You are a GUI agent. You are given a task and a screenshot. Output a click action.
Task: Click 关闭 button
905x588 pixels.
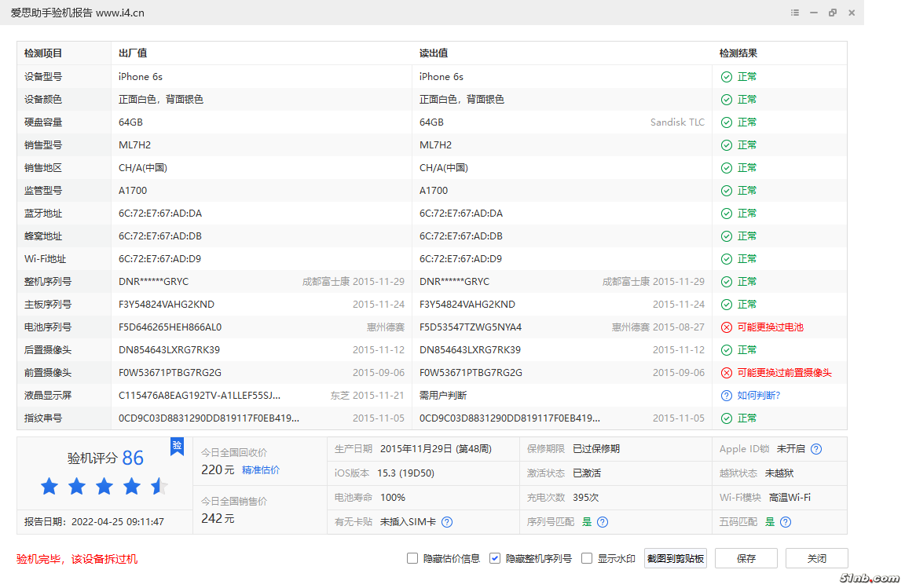817,558
